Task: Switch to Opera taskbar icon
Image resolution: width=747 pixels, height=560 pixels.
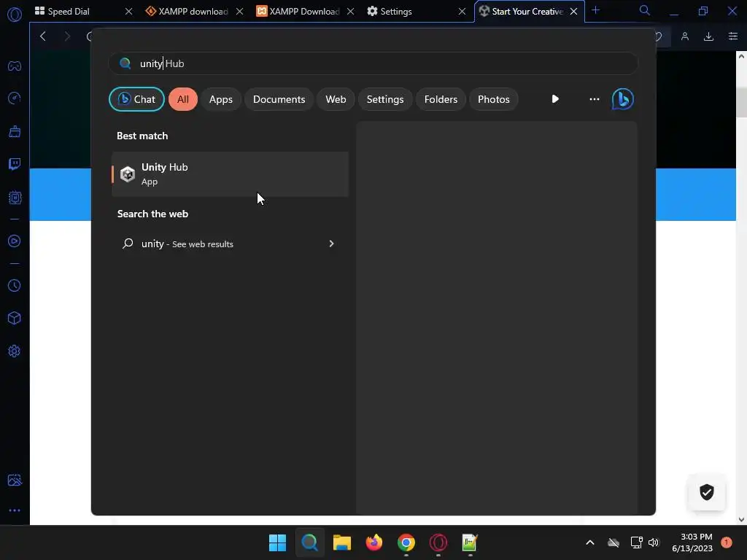Action: [x=438, y=542]
